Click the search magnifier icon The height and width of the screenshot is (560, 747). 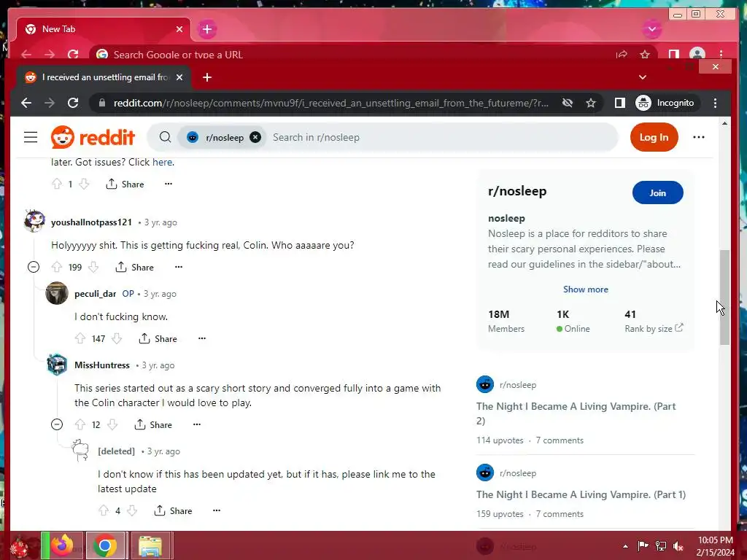tap(165, 137)
